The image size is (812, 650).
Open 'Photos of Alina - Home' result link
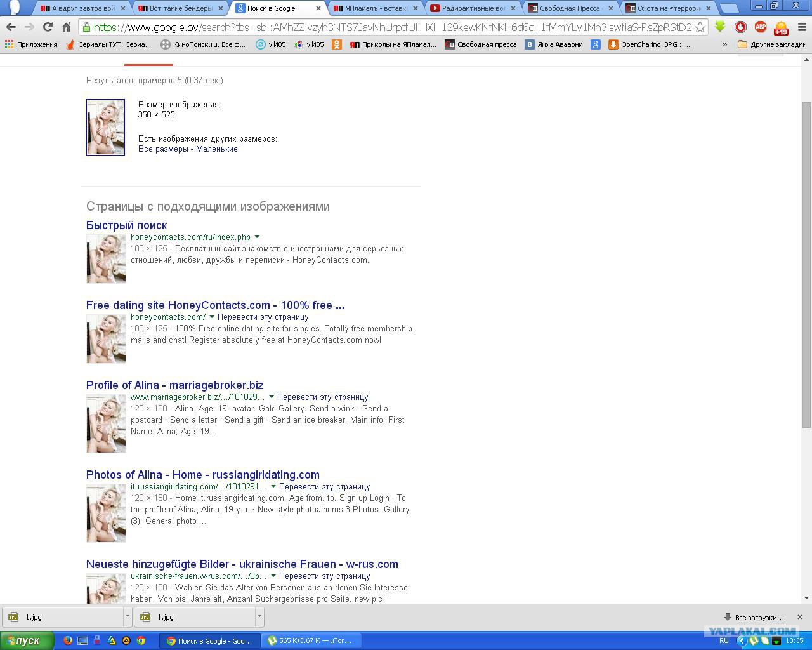pyautogui.click(x=203, y=475)
